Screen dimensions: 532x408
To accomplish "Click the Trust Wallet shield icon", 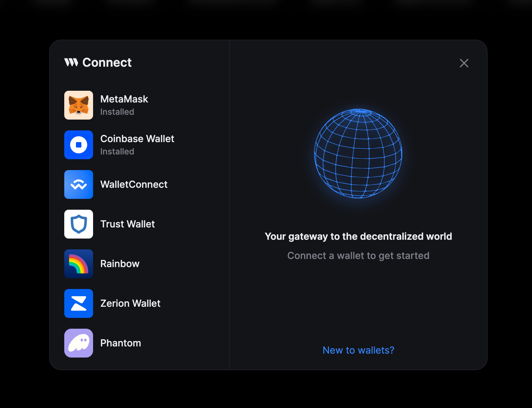I will tap(78, 224).
